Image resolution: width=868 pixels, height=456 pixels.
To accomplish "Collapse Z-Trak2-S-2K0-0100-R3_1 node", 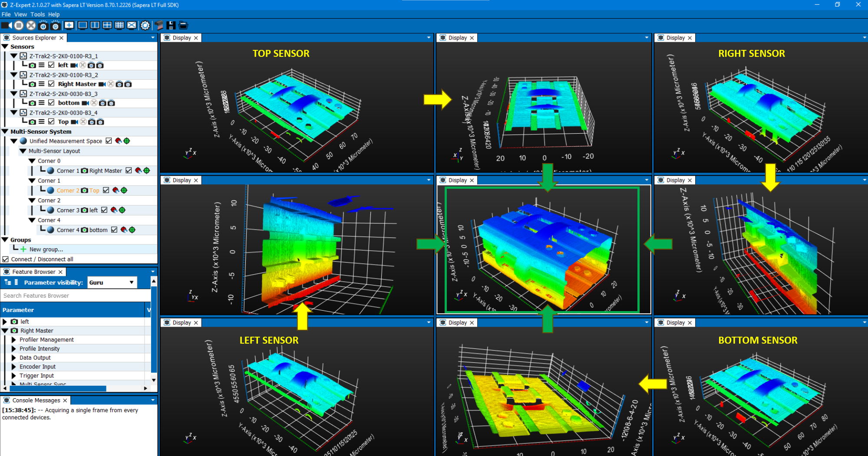I will (14, 56).
